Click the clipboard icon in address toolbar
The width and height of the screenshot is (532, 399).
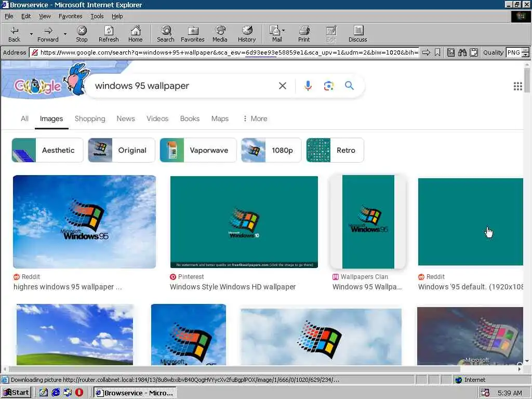point(474,52)
